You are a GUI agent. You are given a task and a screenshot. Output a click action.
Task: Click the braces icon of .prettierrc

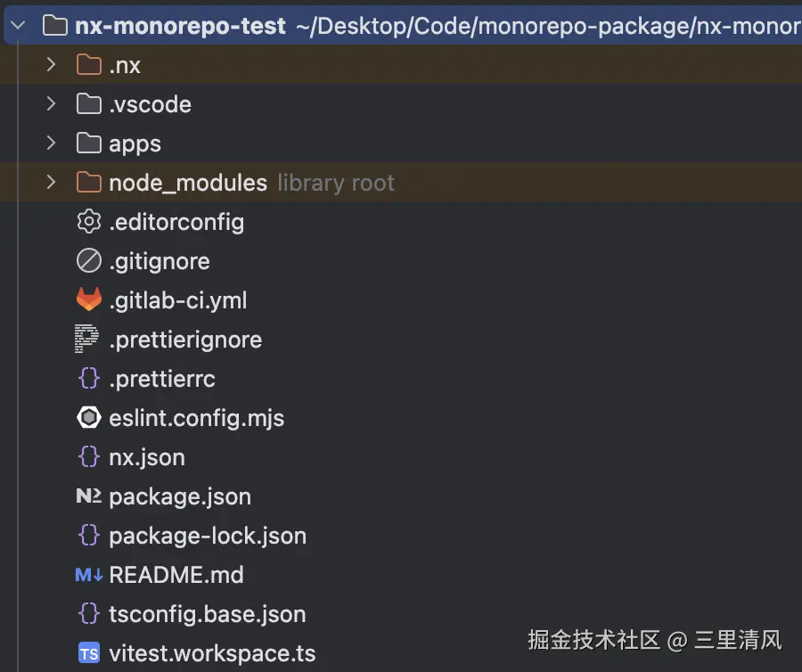click(89, 379)
